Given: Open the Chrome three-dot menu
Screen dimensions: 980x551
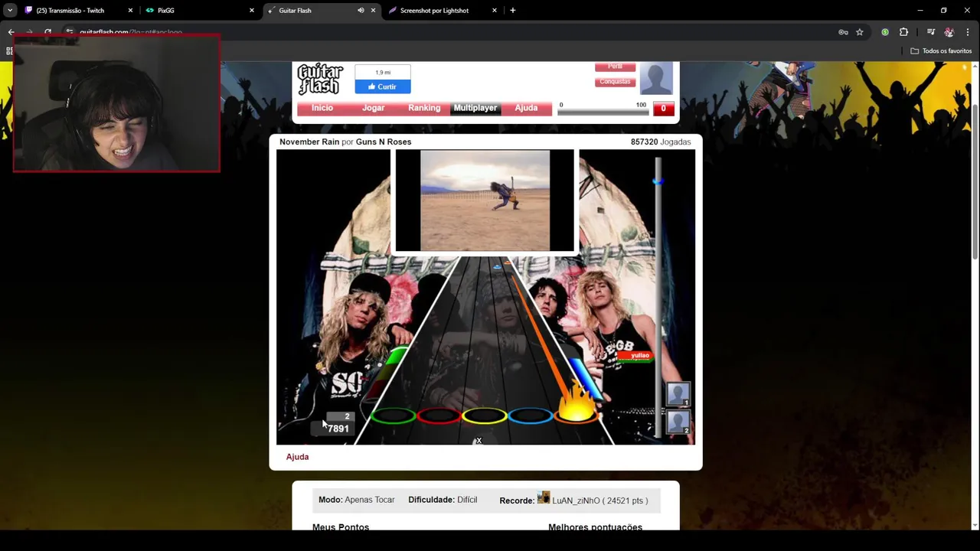Looking at the screenshot, I should click(968, 32).
